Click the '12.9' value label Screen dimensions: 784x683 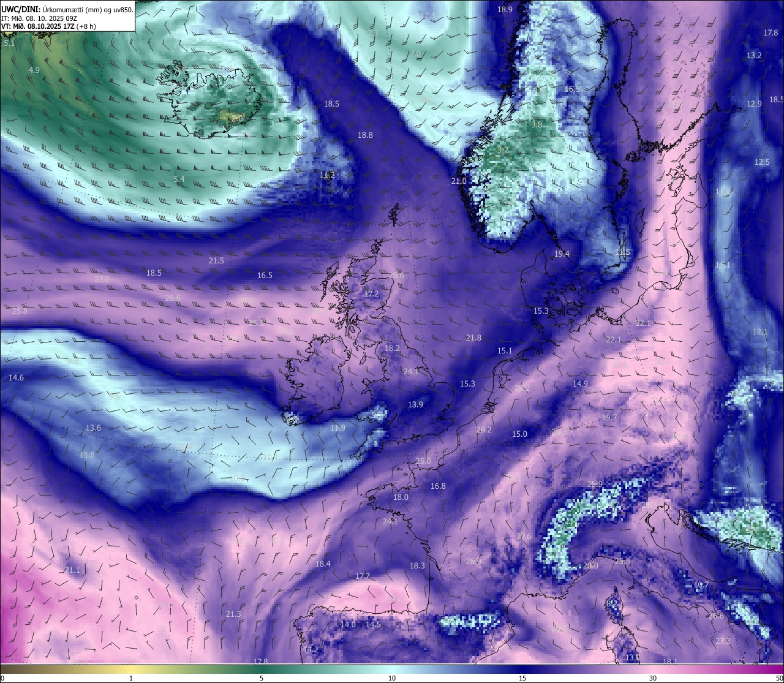pos(754,104)
